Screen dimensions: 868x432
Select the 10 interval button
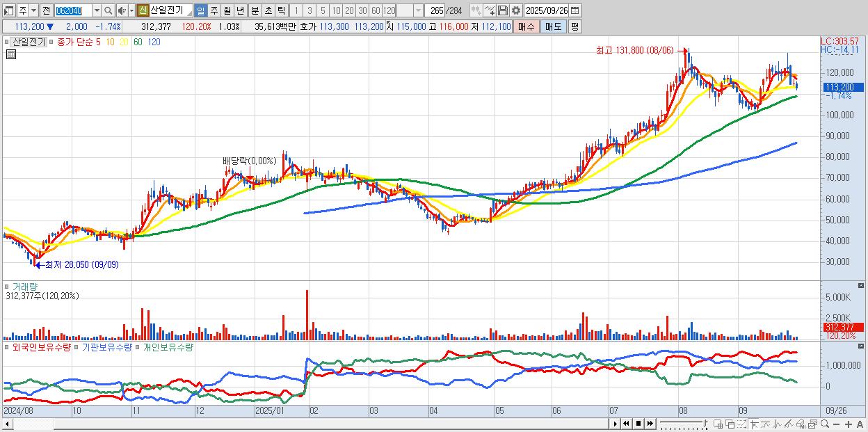336,10
